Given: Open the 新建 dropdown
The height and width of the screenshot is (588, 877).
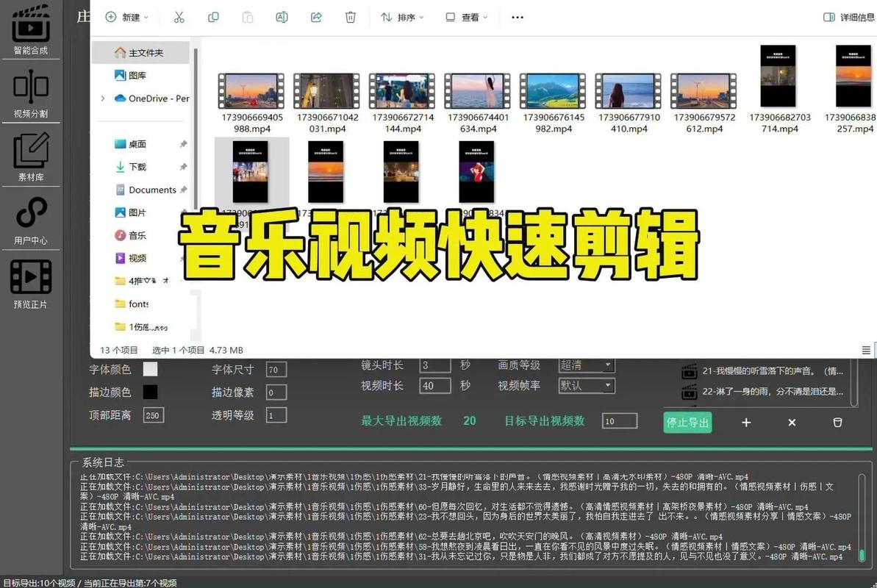Looking at the screenshot, I should (x=127, y=16).
